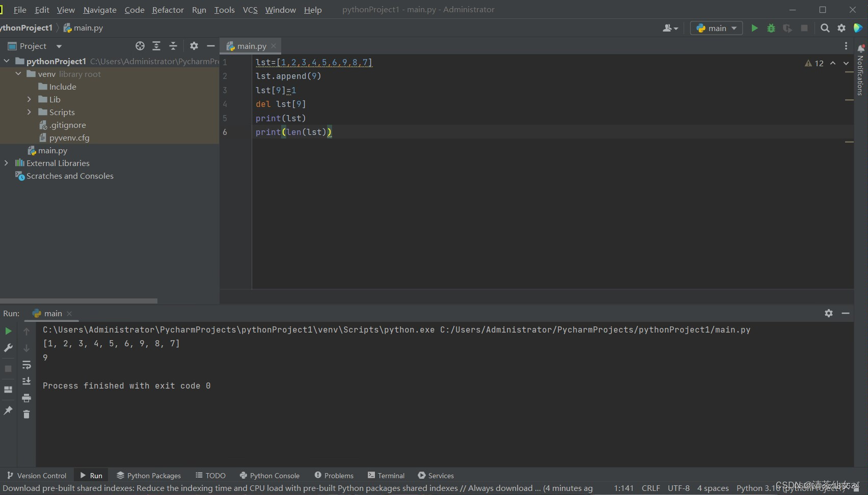Open the Project view dropdown
868x495 pixels.
59,46
